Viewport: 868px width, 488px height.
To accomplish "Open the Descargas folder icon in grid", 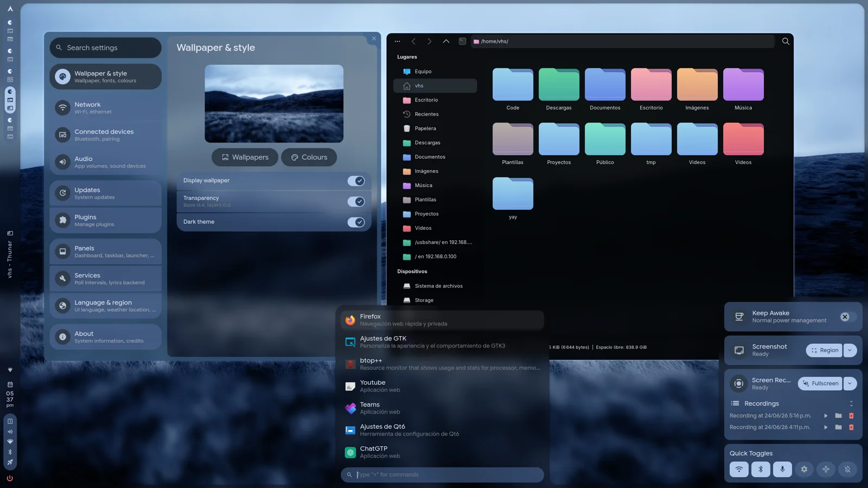I will 559,85.
